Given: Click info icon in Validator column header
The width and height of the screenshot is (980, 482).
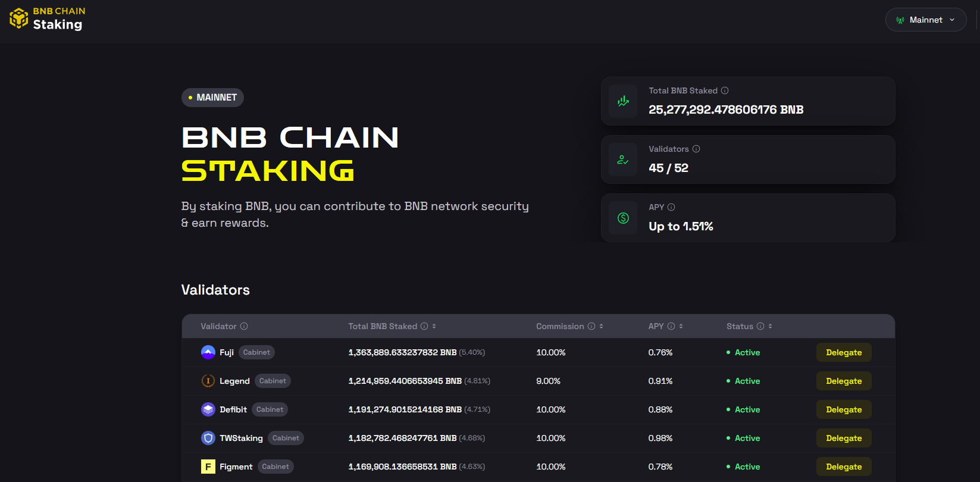Looking at the screenshot, I should click(244, 326).
